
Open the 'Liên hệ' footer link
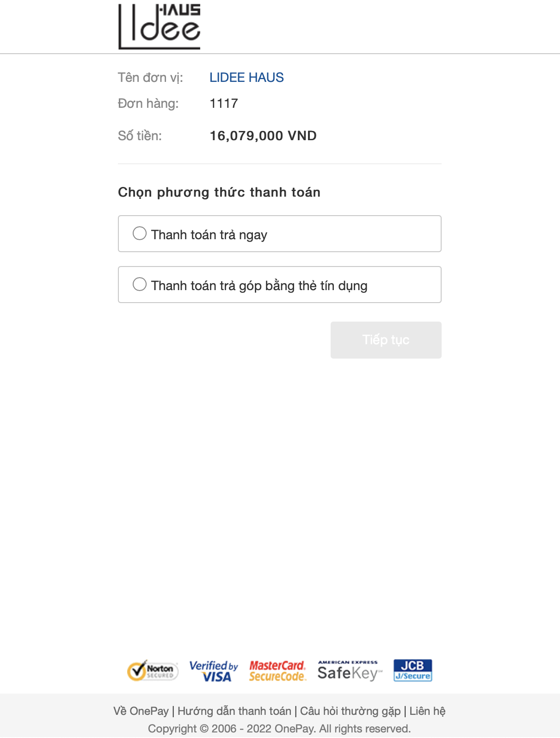(427, 711)
